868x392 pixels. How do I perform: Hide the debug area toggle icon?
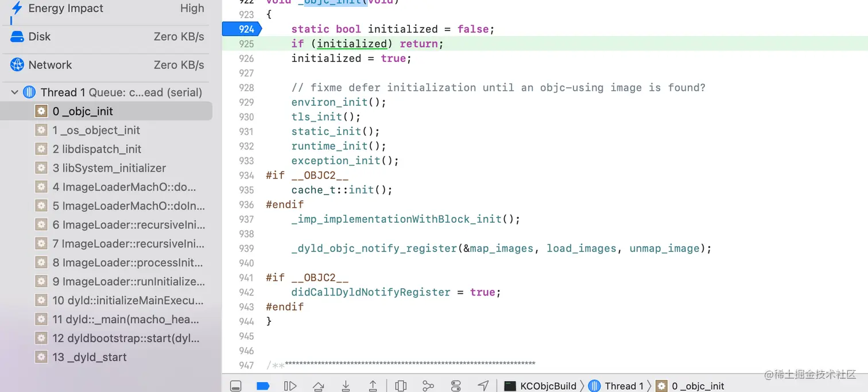coord(235,386)
